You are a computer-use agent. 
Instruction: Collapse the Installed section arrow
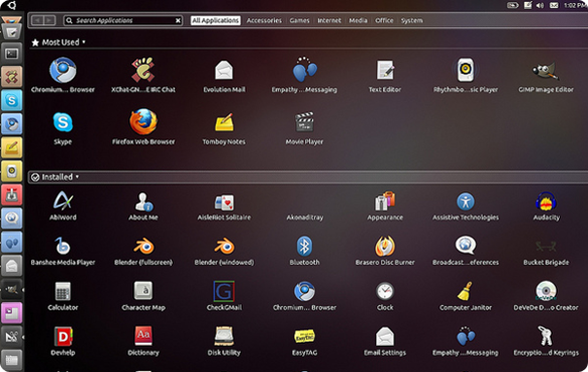[77, 177]
